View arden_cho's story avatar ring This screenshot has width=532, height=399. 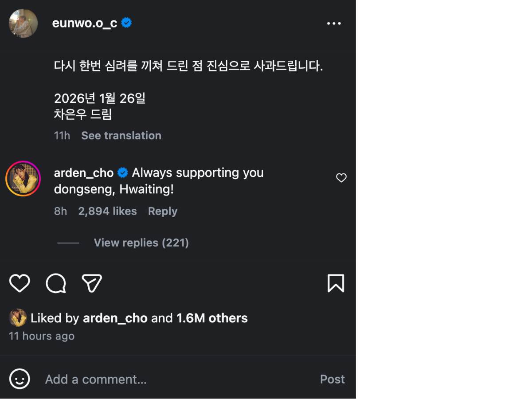coord(23,179)
